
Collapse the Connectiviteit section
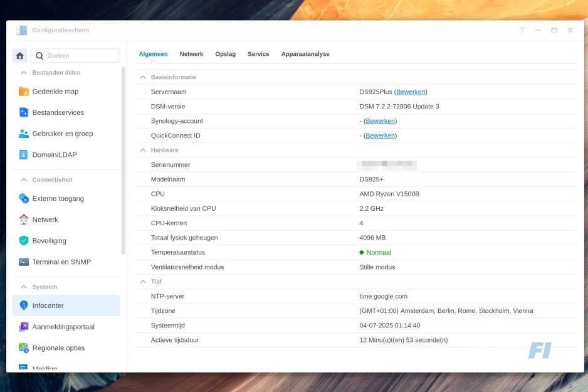[x=24, y=179]
